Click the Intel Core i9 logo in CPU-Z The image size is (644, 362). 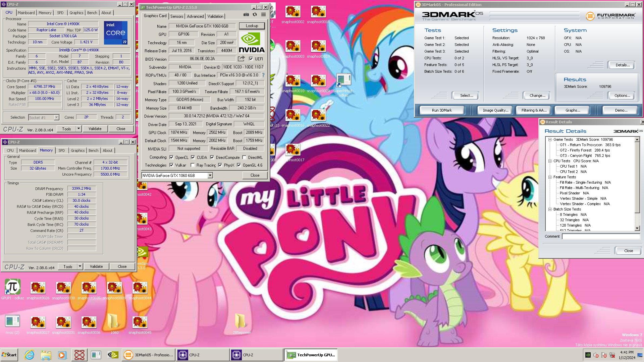pos(116,33)
